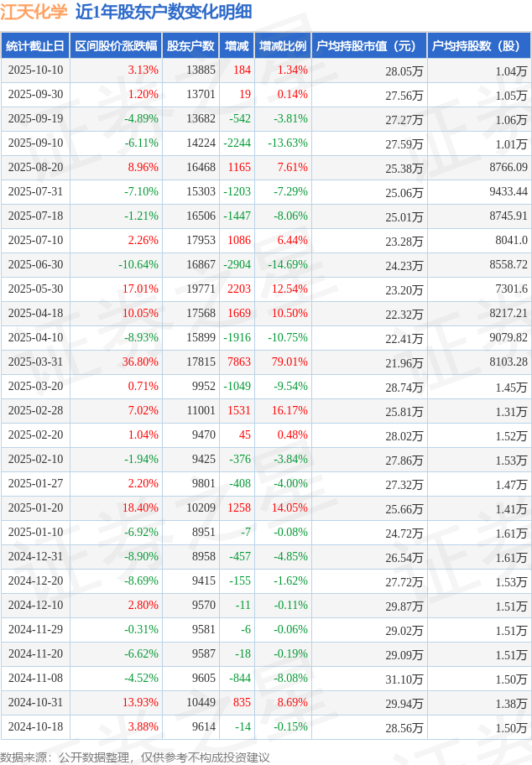Image resolution: width=532 pixels, height=765 pixels.
Task: Select the 8766.09 average shares cell
Action: [504, 168]
